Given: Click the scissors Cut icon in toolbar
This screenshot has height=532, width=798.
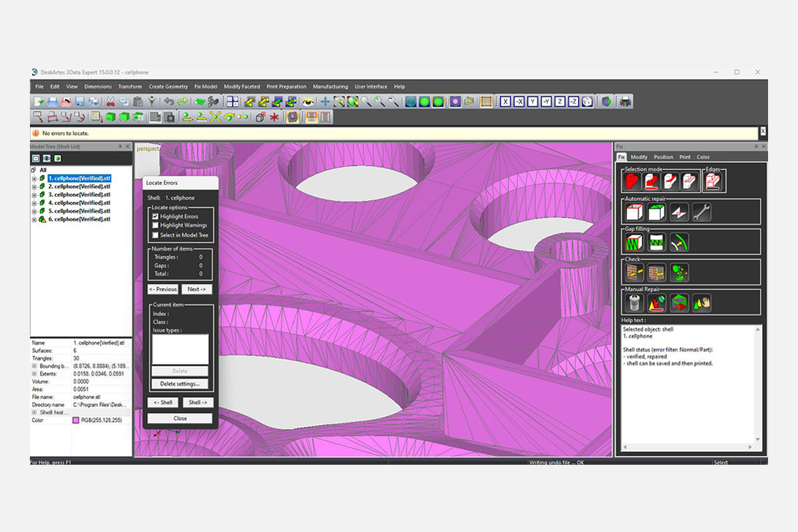Looking at the screenshot, I should pos(110,102).
